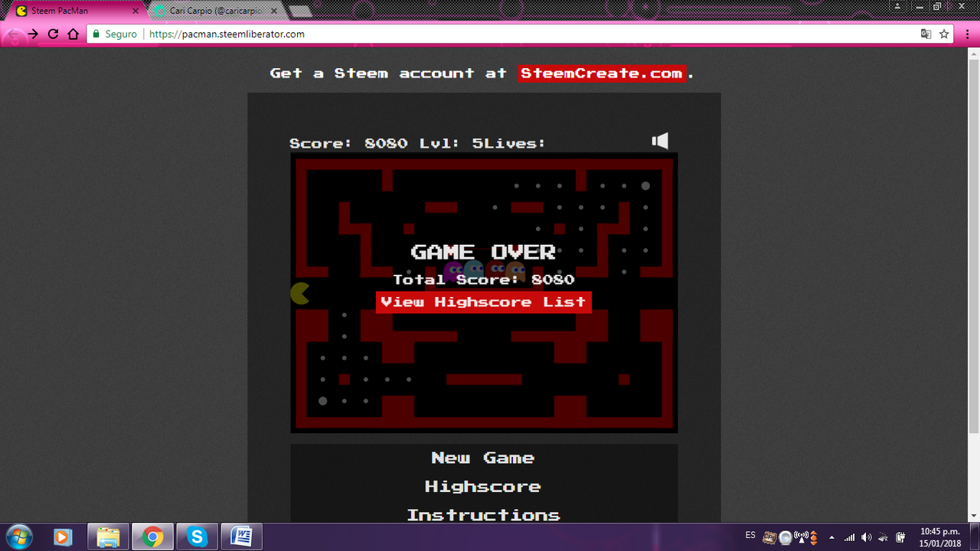
Task: Open the Highscore menu entry
Action: pyautogui.click(x=483, y=487)
